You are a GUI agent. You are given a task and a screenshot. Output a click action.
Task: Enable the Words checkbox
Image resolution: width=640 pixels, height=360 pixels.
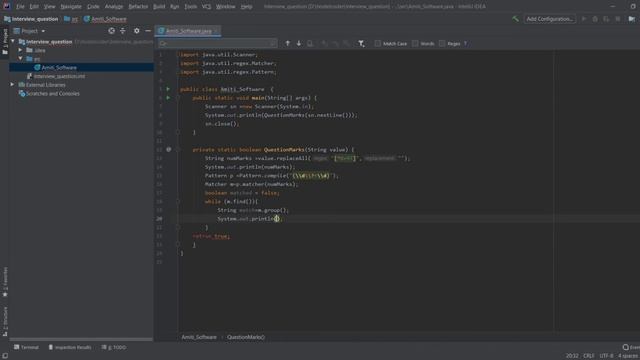415,43
